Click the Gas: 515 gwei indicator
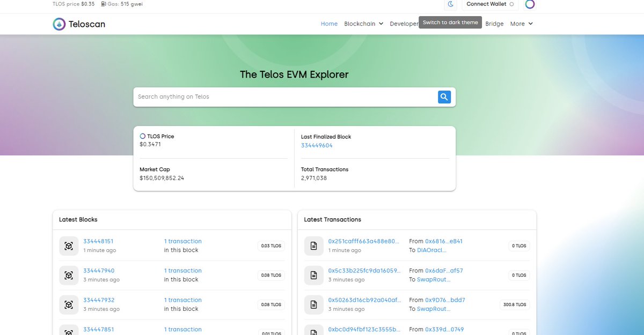Viewport: 644px width, 335px height. pyautogui.click(x=122, y=4)
